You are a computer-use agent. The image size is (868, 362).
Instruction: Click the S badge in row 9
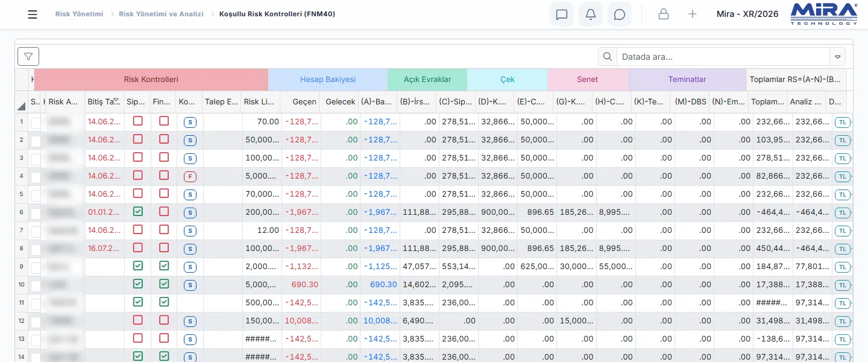190,267
